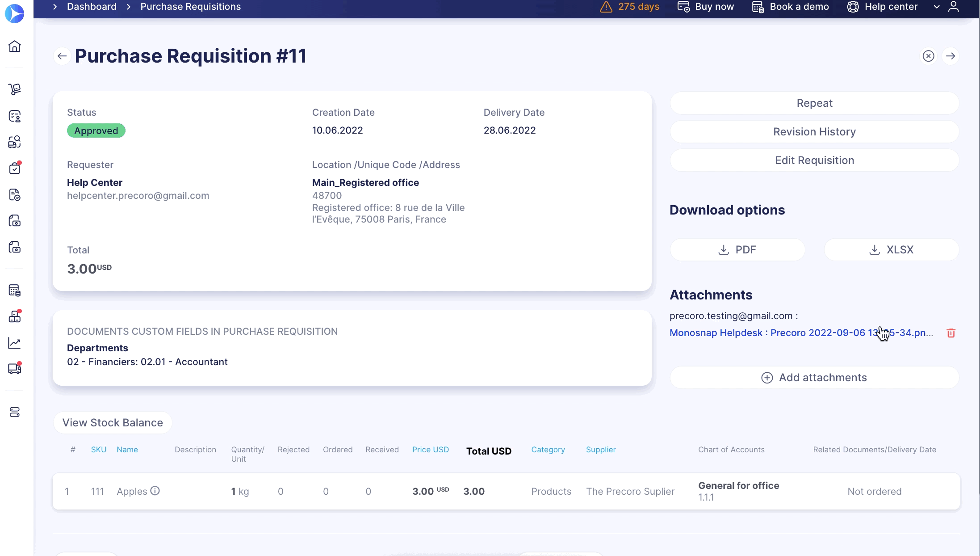Select the Receipts document-check sidebar icon
This screenshot has height=556, width=980.
click(15, 195)
